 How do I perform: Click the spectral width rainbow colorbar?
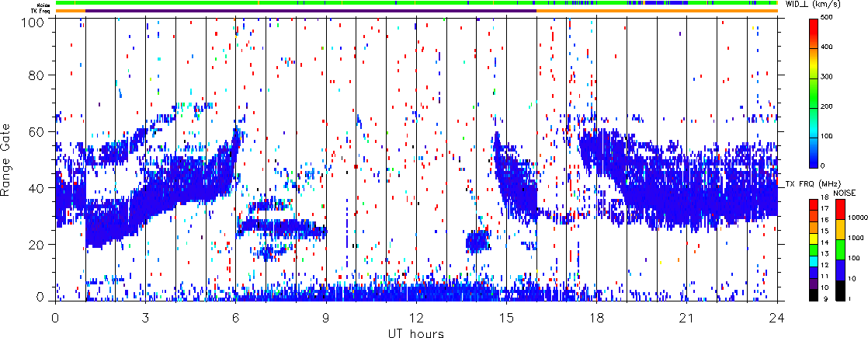(x=813, y=93)
